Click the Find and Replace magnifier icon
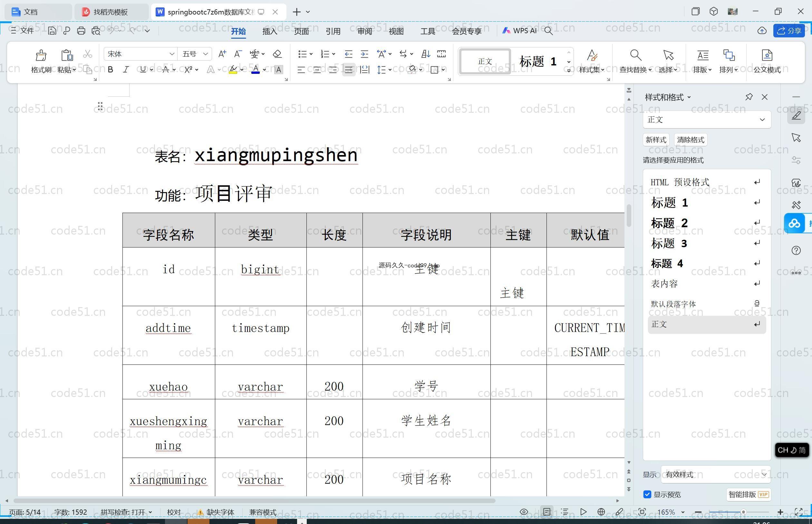812x524 pixels. click(x=635, y=55)
